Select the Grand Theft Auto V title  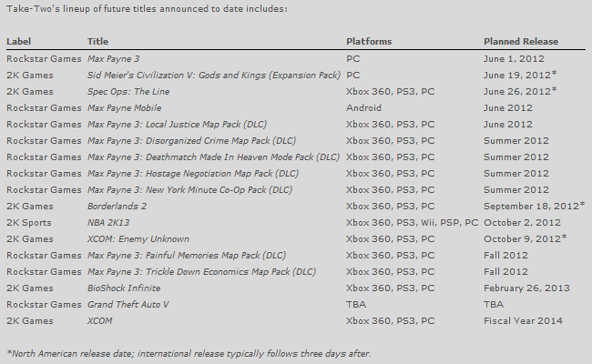pos(128,305)
